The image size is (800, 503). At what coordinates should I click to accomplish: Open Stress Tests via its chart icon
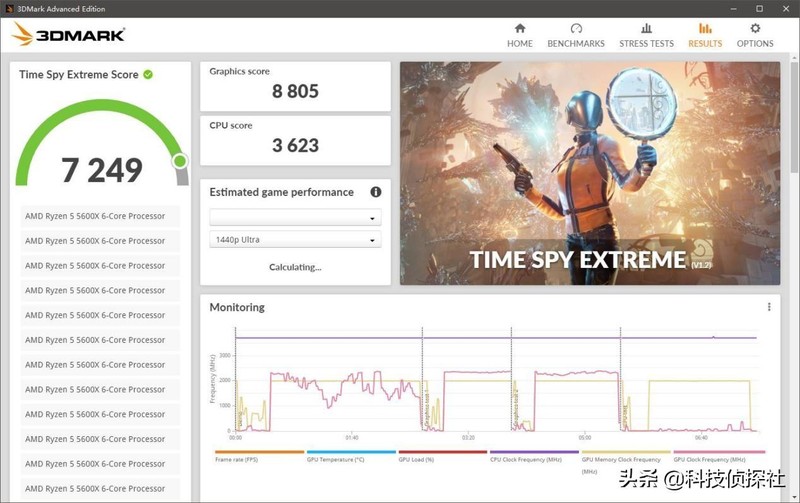(x=646, y=29)
